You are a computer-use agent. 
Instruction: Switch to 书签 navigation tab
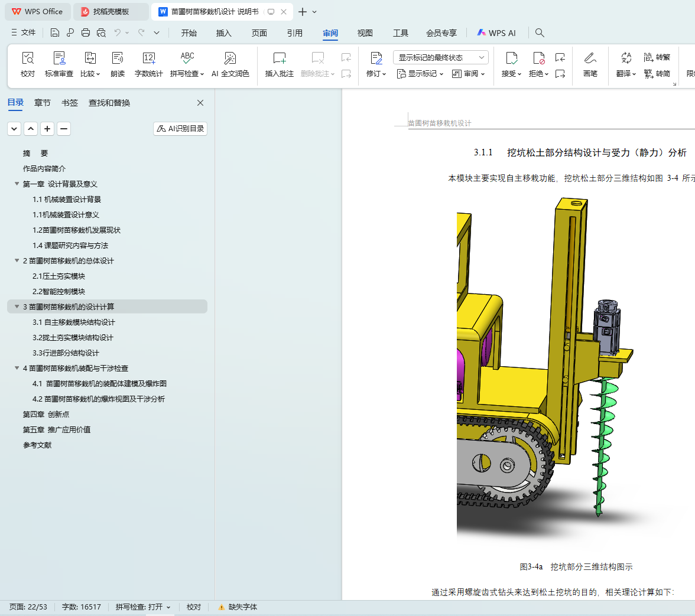(70, 103)
